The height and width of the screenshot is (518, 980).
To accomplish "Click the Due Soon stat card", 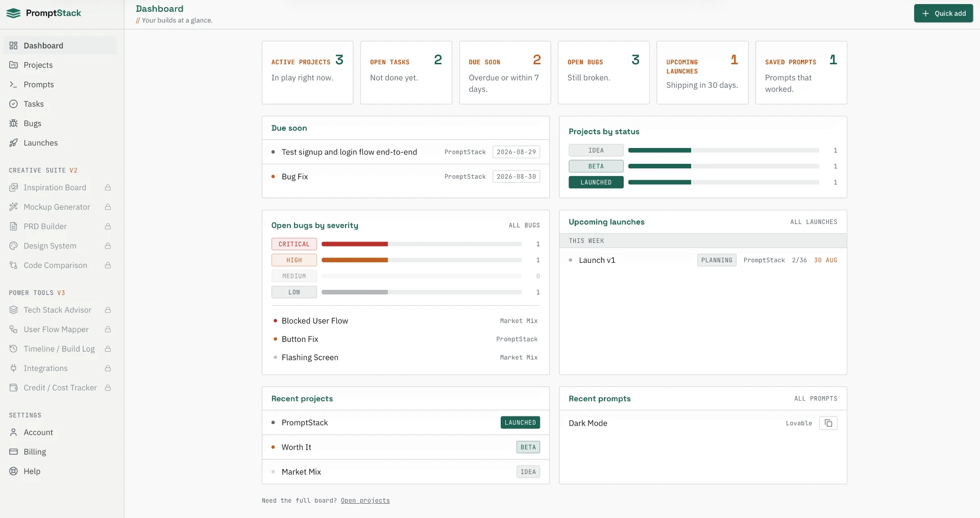I will (505, 72).
